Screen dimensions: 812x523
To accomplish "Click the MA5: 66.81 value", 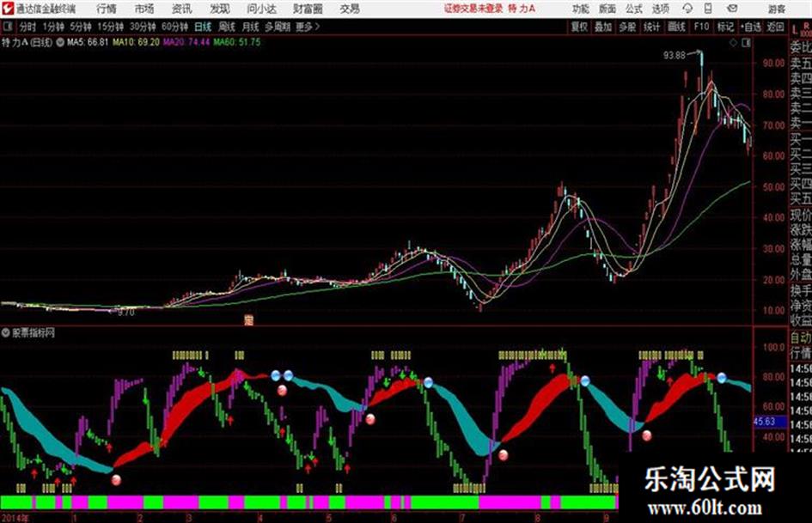I will point(88,42).
